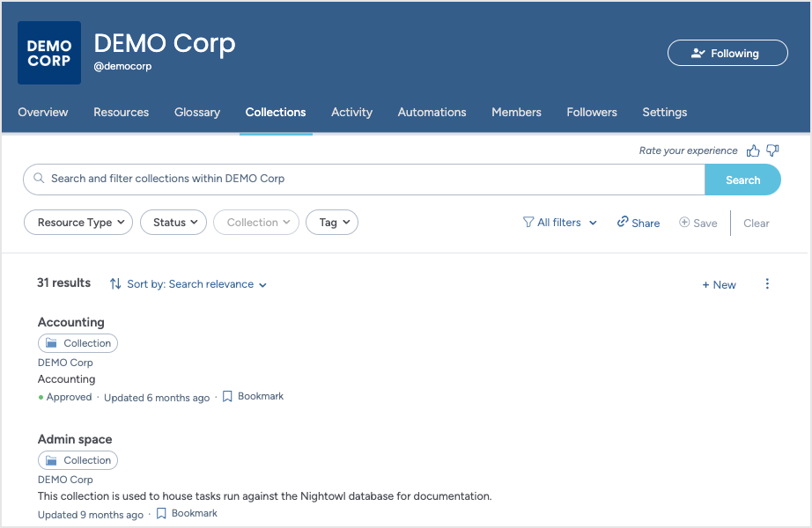Click the Collection badge under Admin space
The width and height of the screenshot is (812, 528).
(78, 460)
